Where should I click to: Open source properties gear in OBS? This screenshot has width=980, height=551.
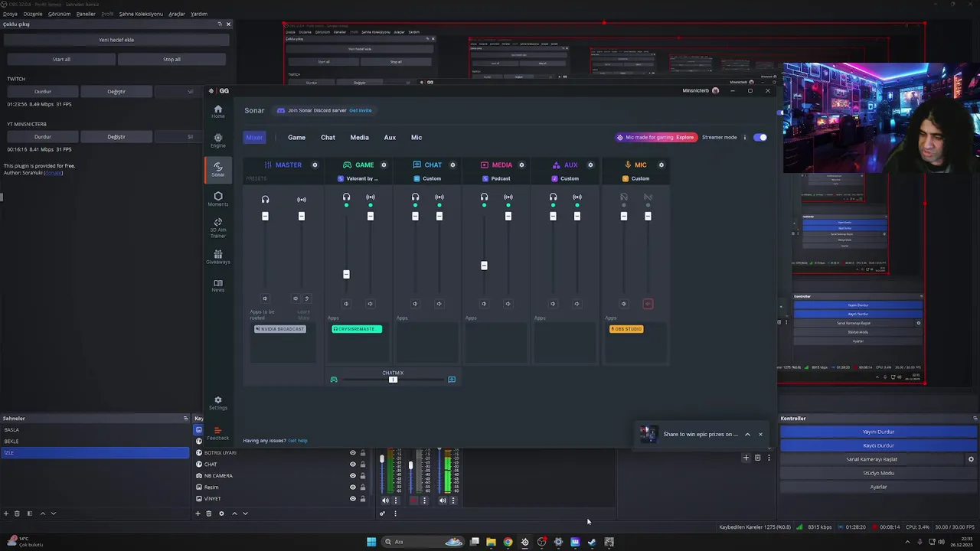click(221, 514)
